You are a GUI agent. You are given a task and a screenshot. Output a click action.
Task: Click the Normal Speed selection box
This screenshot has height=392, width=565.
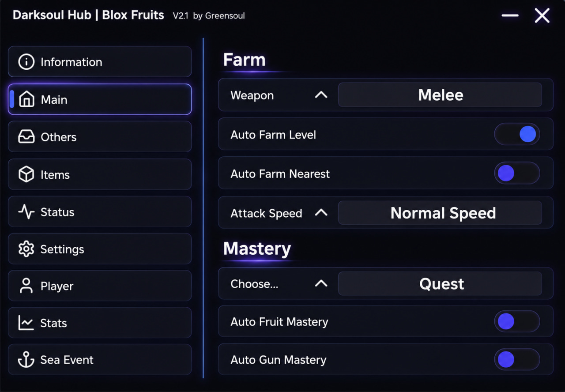(x=440, y=213)
